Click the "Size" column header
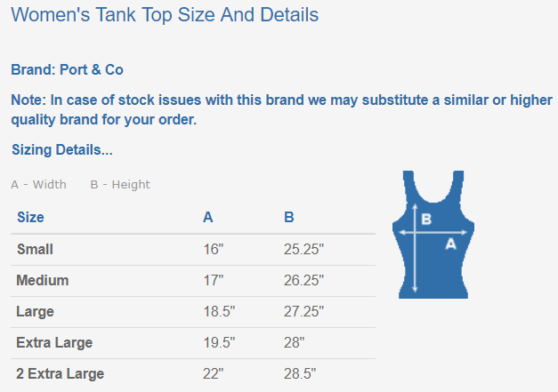 pos(30,217)
